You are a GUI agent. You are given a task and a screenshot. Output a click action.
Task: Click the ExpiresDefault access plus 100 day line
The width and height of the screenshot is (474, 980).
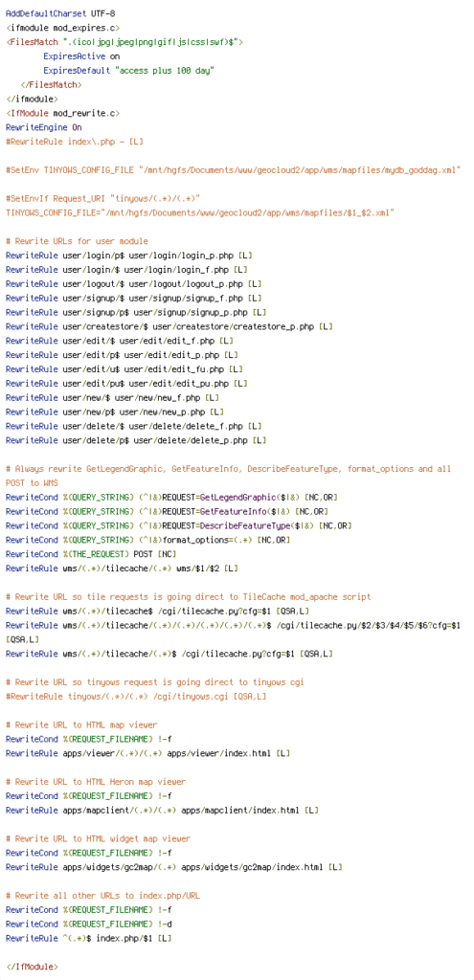point(129,71)
